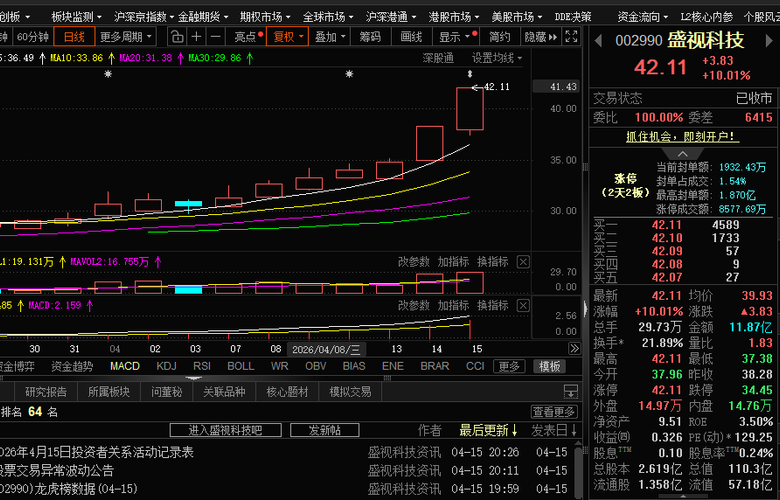The width and height of the screenshot is (780, 500).
Task: Select the MACD indicator tab
Action: (125, 366)
